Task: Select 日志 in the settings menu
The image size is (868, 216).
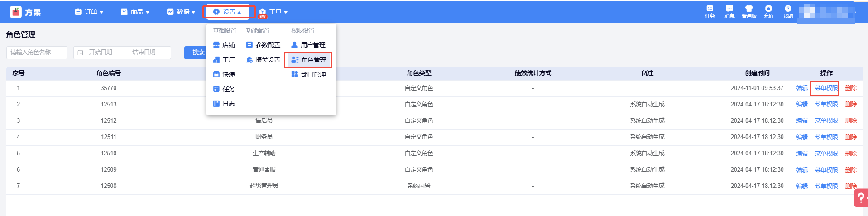Action: pos(224,104)
